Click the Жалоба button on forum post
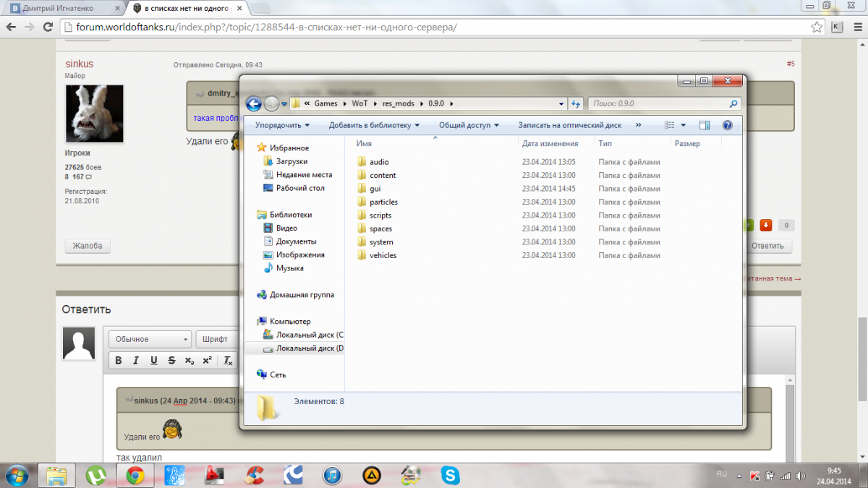 pyautogui.click(x=88, y=246)
